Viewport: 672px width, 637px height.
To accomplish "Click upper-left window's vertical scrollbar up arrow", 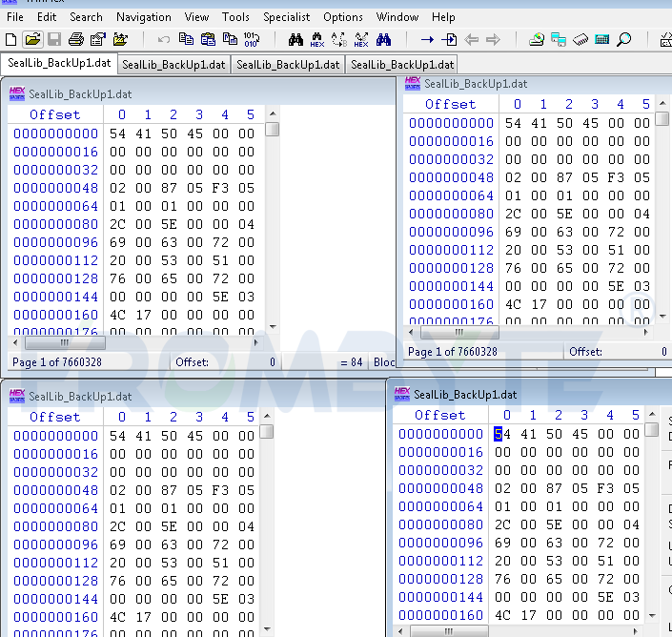I will [273, 114].
